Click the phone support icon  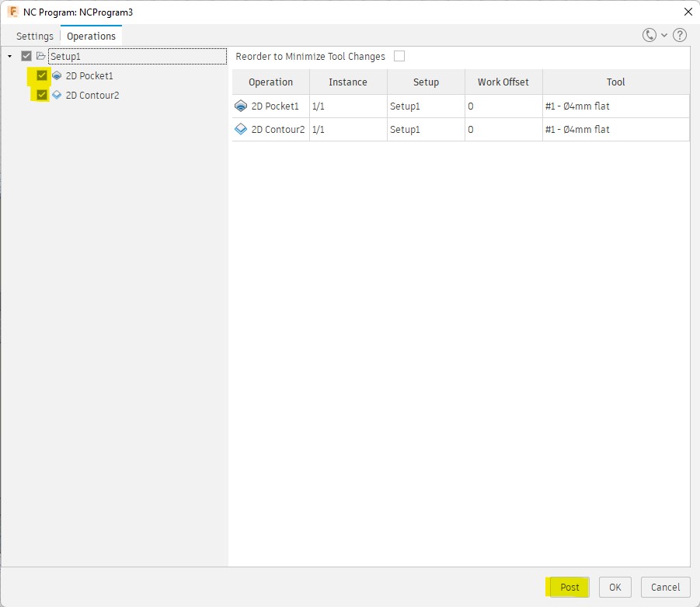pyautogui.click(x=650, y=36)
